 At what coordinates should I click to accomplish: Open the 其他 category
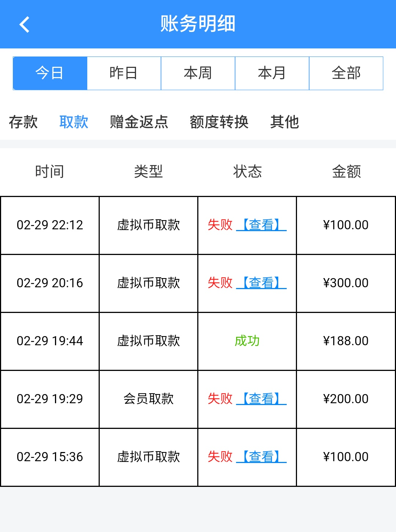coord(285,122)
